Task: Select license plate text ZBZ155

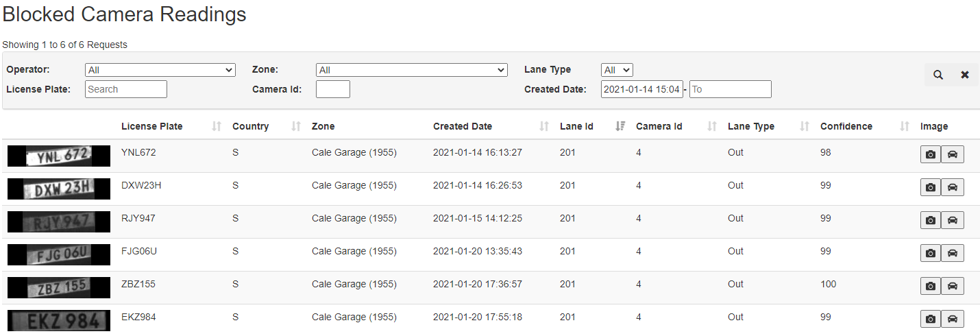Action: (138, 284)
